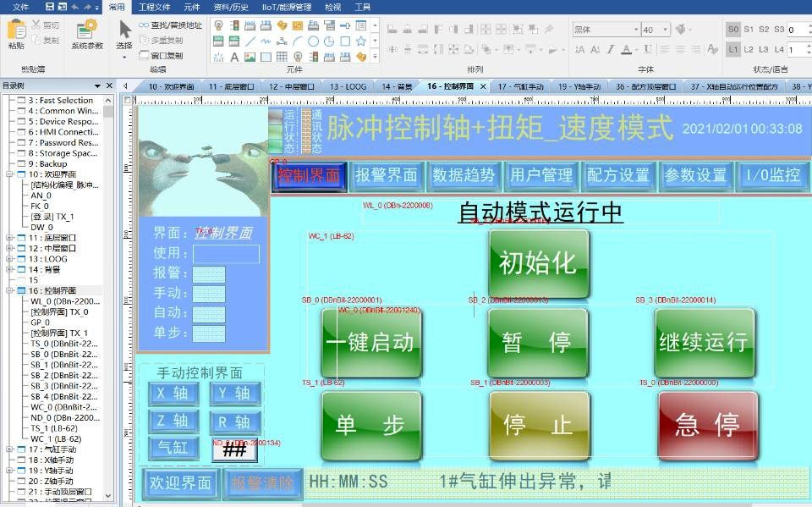The height and width of the screenshot is (507, 812).
Task: Expand tree node 17: 气缸手动
Action: pos(10,449)
